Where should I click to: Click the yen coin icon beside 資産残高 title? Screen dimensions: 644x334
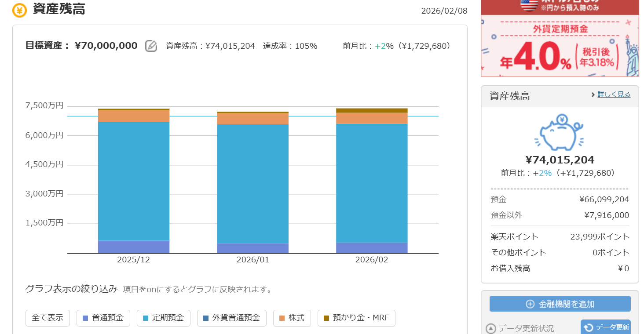[19, 10]
